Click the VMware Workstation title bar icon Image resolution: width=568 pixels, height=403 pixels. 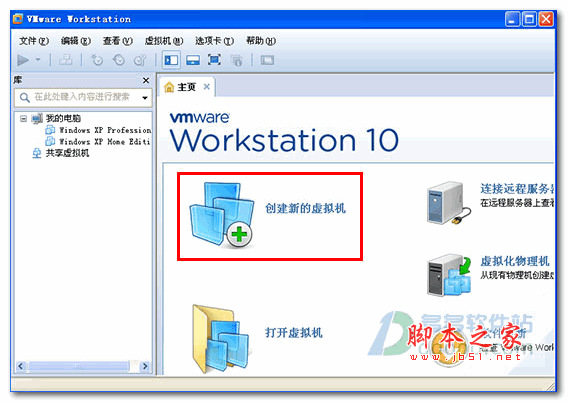pos(18,19)
